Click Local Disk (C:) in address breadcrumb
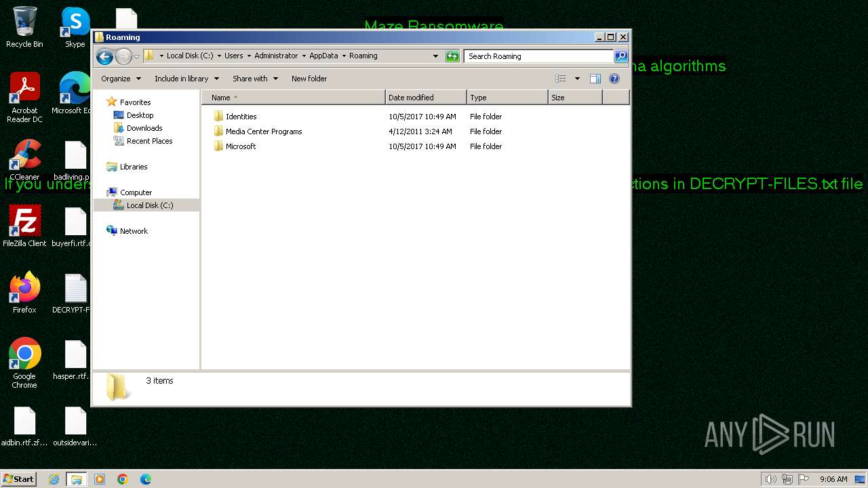This screenshot has width=868, height=488. pyautogui.click(x=190, y=56)
